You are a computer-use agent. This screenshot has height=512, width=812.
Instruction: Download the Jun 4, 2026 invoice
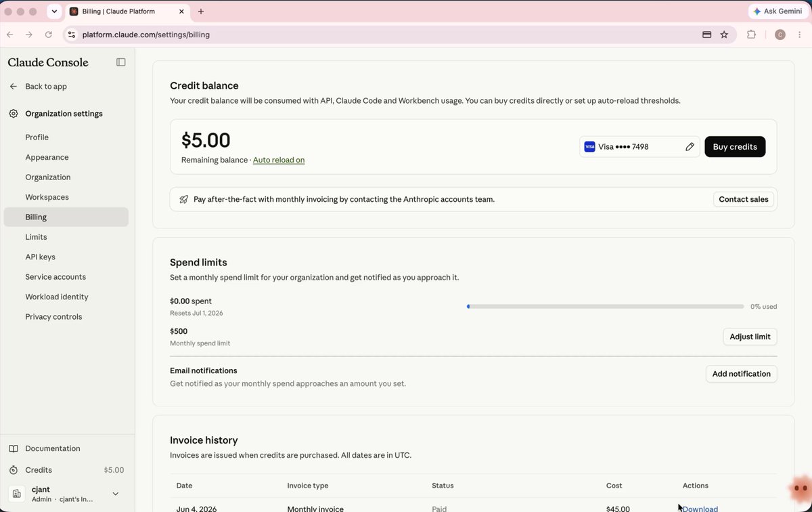tap(700, 509)
